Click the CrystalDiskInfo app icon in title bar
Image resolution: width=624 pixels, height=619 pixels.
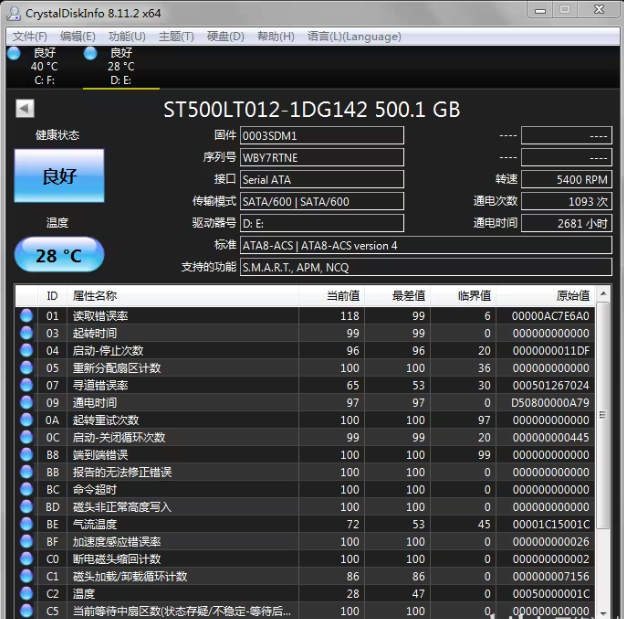pos(14,13)
